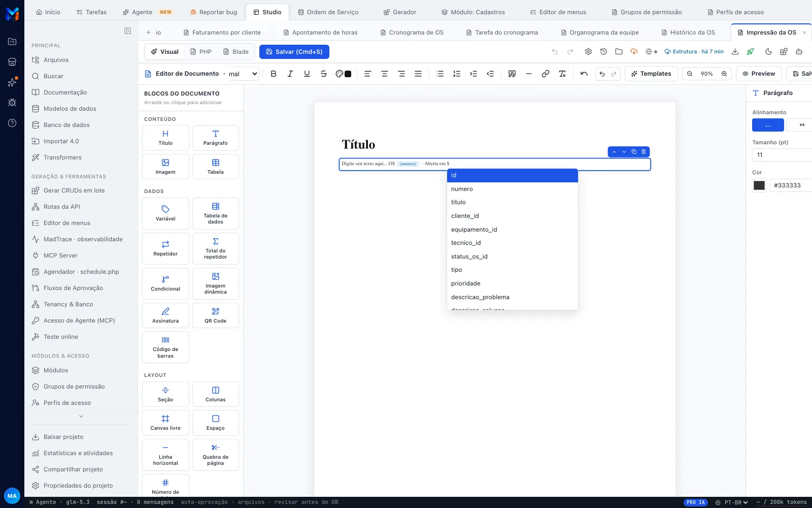The width and height of the screenshot is (812, 508).
Task: Insert a QR Code block
Action: coord(216,315)
